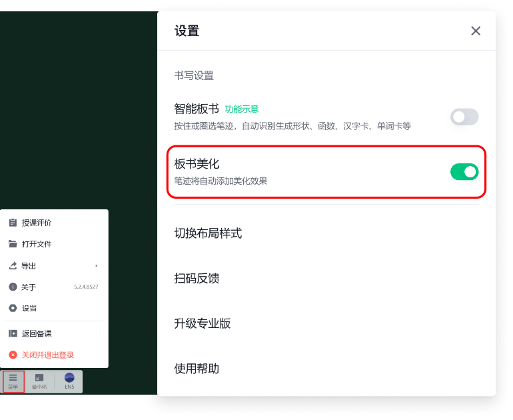Image resolution: width=513 pixels, height=420 pixels.
Task: Click the minimize (最小化) toolbar icon
Action: click(39, 378)
